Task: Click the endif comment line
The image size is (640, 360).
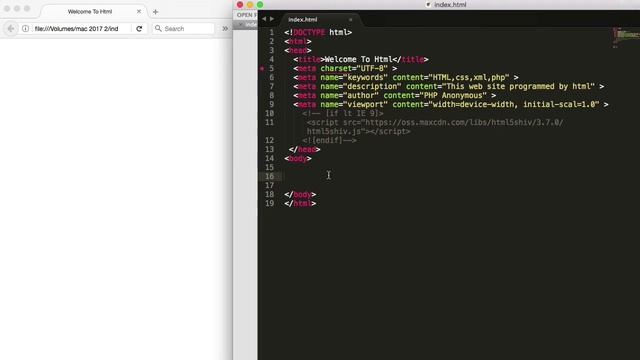Action: (329, 140)
